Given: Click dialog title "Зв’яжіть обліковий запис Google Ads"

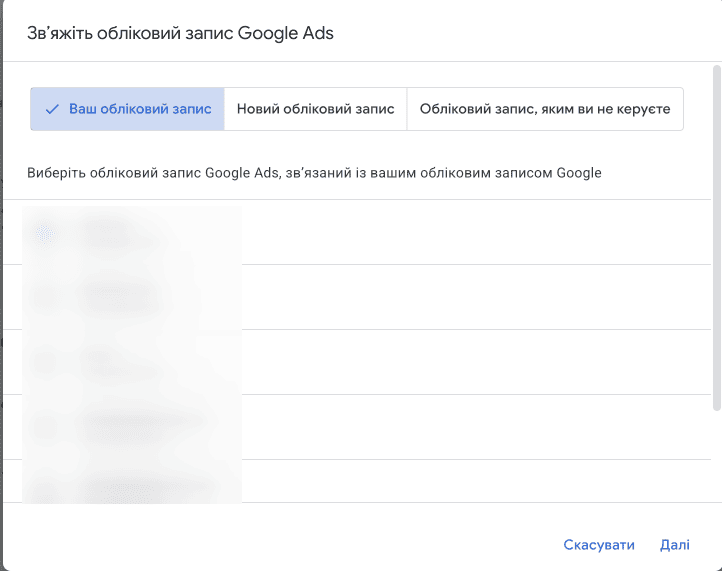Looking at the screenshot, I should [180, 33].
